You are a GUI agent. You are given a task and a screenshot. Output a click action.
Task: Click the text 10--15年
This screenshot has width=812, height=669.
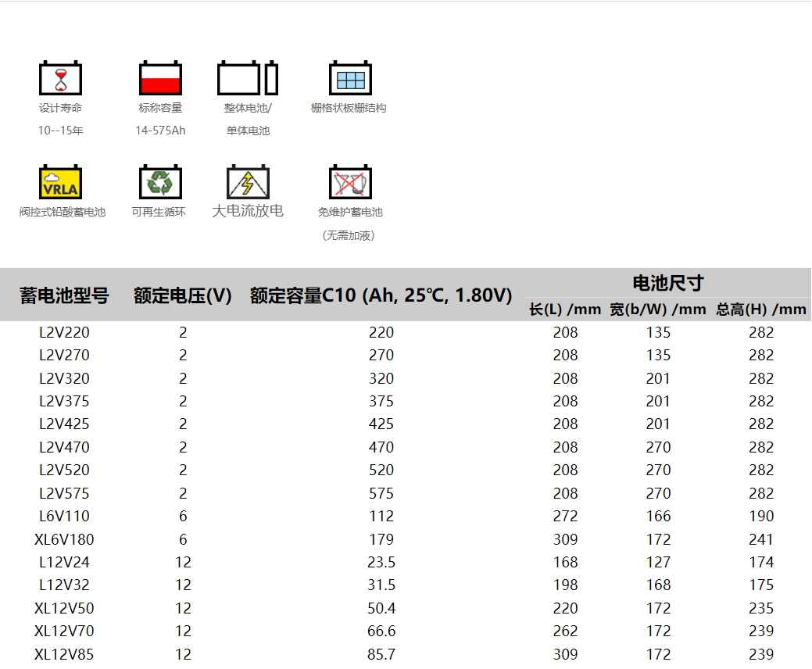tap(61, 131)
